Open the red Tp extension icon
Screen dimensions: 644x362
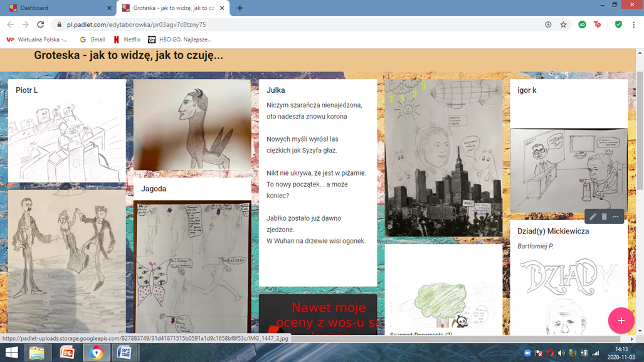tap(598, 24)
